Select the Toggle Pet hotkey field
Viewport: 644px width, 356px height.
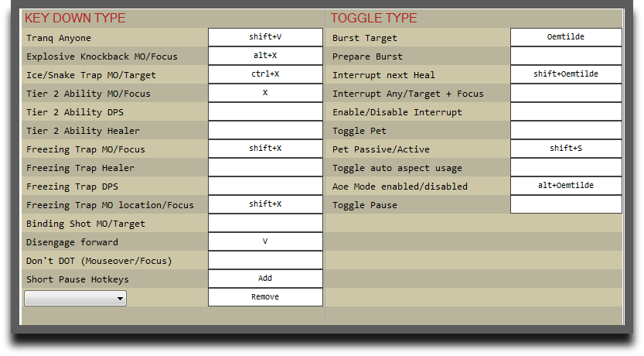[x=566, y=130]
